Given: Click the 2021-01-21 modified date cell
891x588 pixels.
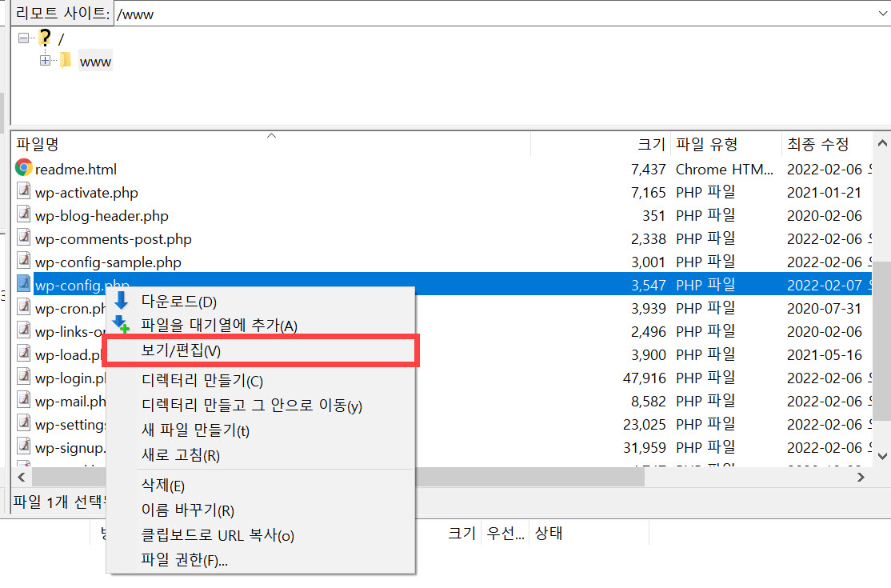Looking at the screenshot, I should [x=824, y=193].
